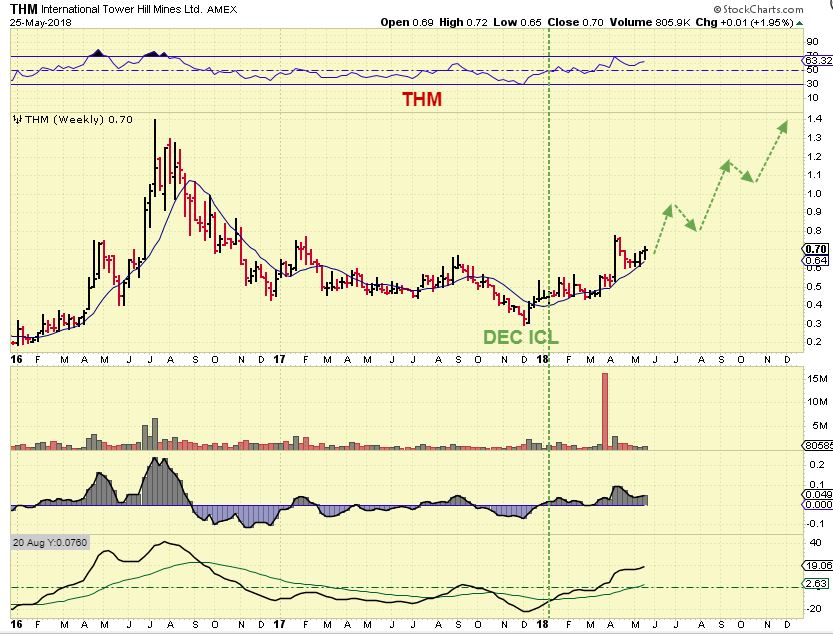This screenshot has height=634, width=833.
Task: Click the copyright icon of StockCharts.com
Action: (717, 9)
